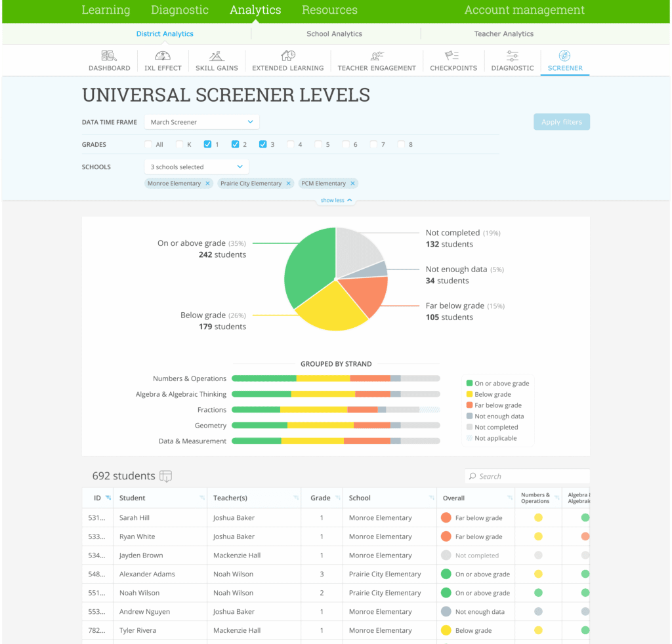The width and height of the screenshot is (672, 644).
Task: Open the Dashboard icon tab
Action: click(109, 56)
